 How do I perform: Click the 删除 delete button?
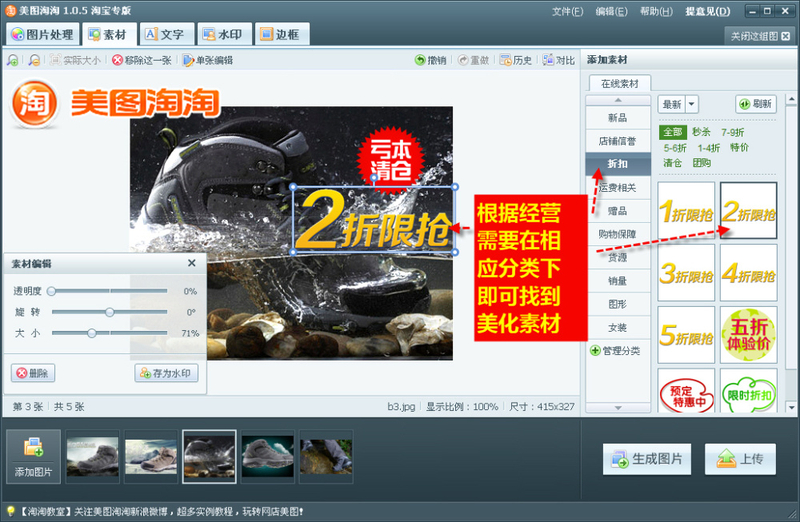[33, 373]
